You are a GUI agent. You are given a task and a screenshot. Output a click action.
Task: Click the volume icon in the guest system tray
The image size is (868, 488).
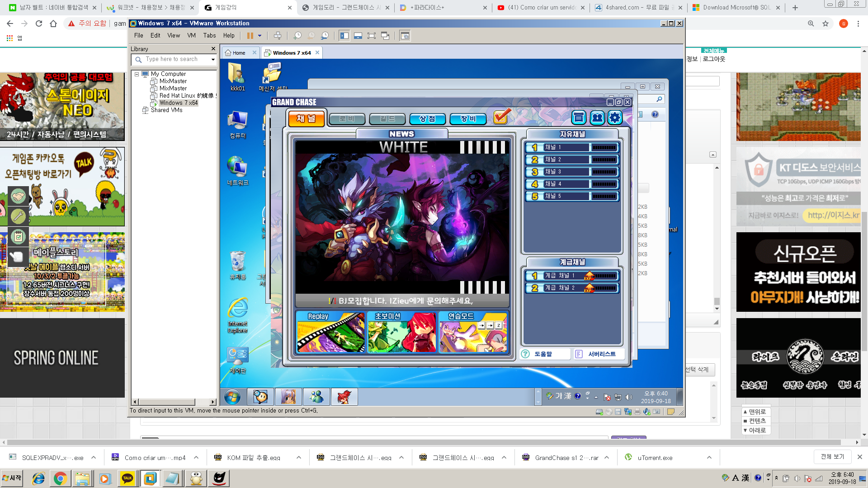[x=628, y=397]
